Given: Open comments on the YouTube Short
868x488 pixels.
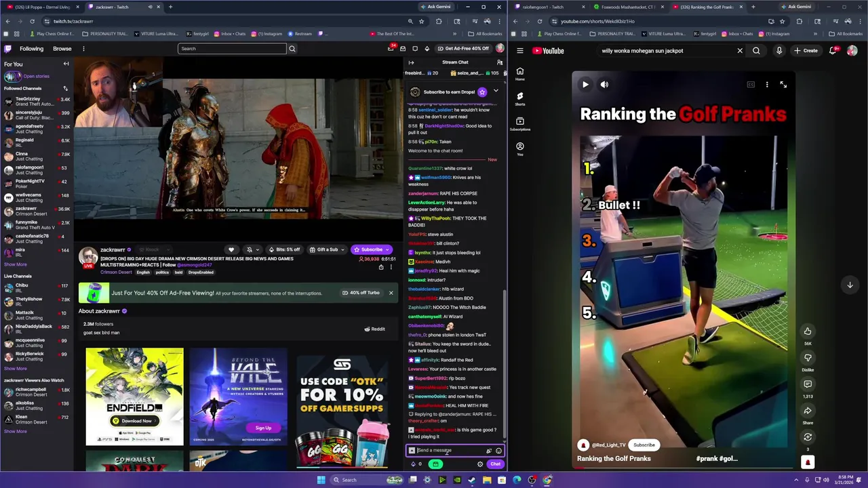Looking at the screenshot, I should coord(808,384).
